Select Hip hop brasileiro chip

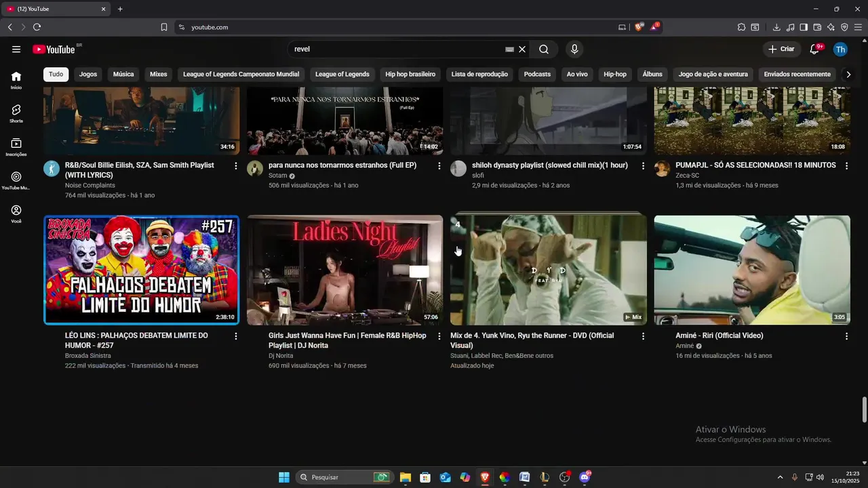410,75
